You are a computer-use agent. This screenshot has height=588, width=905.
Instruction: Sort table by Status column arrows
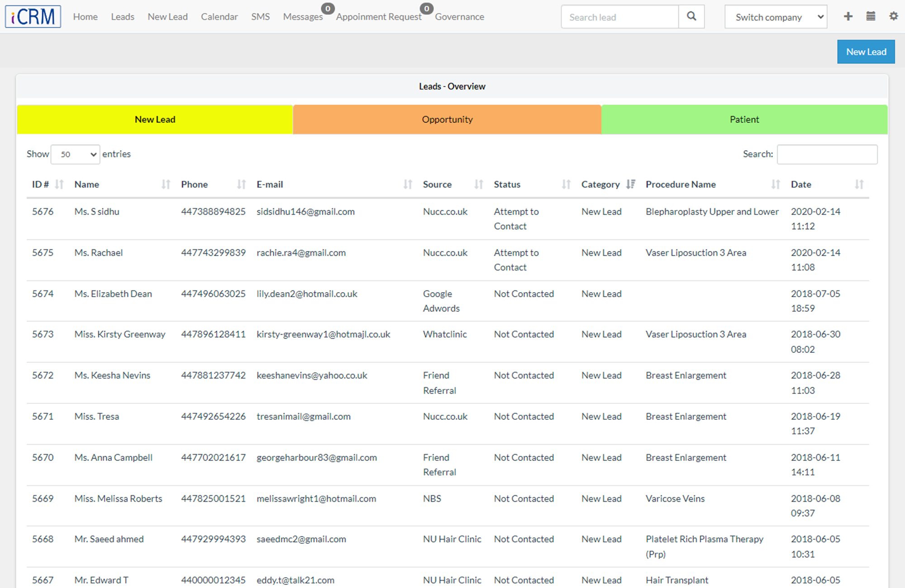tap(566, 185)
